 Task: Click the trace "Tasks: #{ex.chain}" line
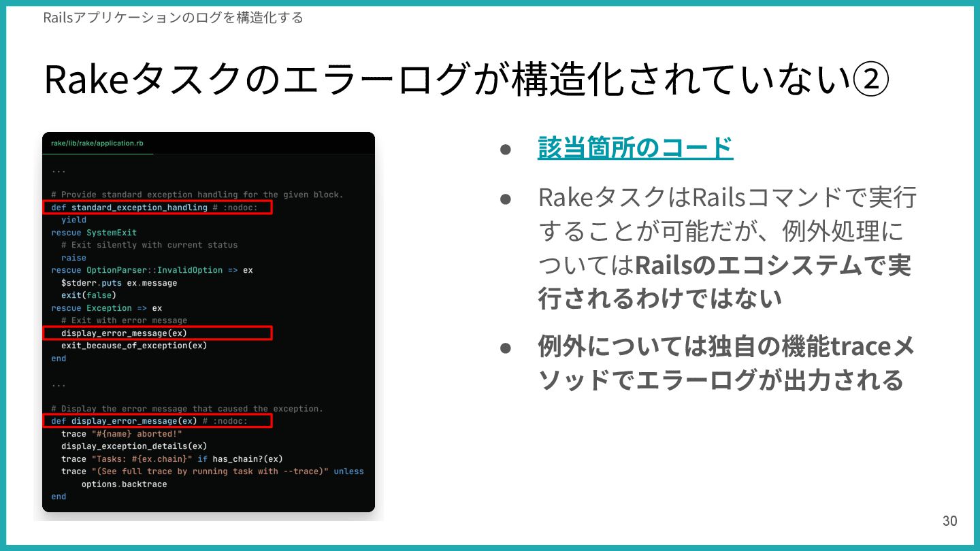pyautogui.click(x=172, y=459)
